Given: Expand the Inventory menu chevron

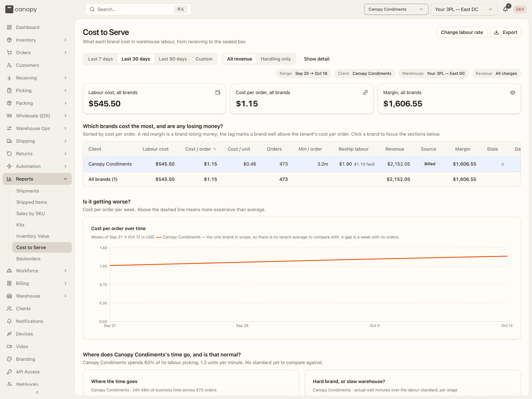Looking at the screenshot, I should (x=65, y=40).
